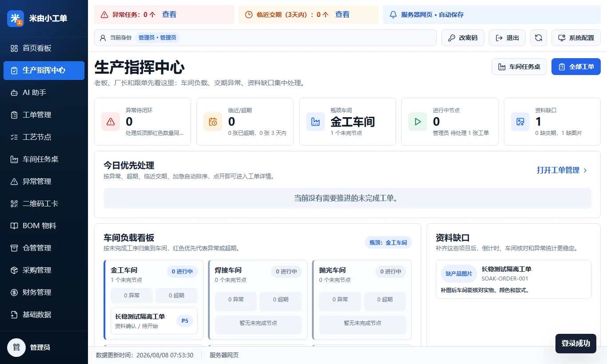Click 金工车间 0 异常 counter
Image resolution: width=607 pixels, height=364 pixels.
[x=132, y=296]
